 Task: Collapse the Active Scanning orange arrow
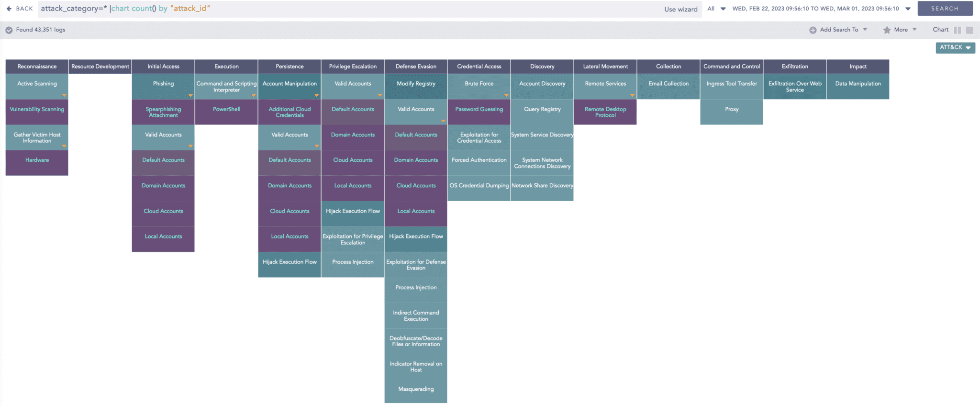click(64, 95)
